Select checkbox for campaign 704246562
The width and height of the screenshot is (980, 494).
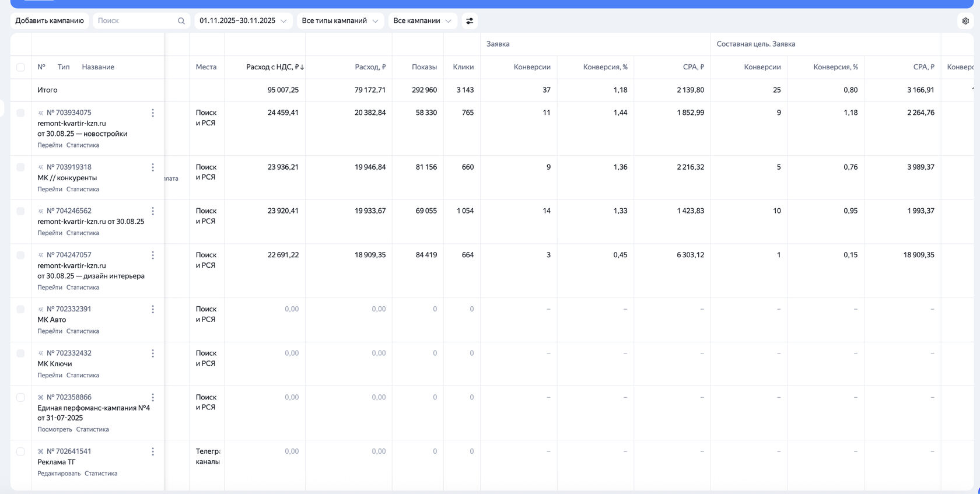coord(20,211)
